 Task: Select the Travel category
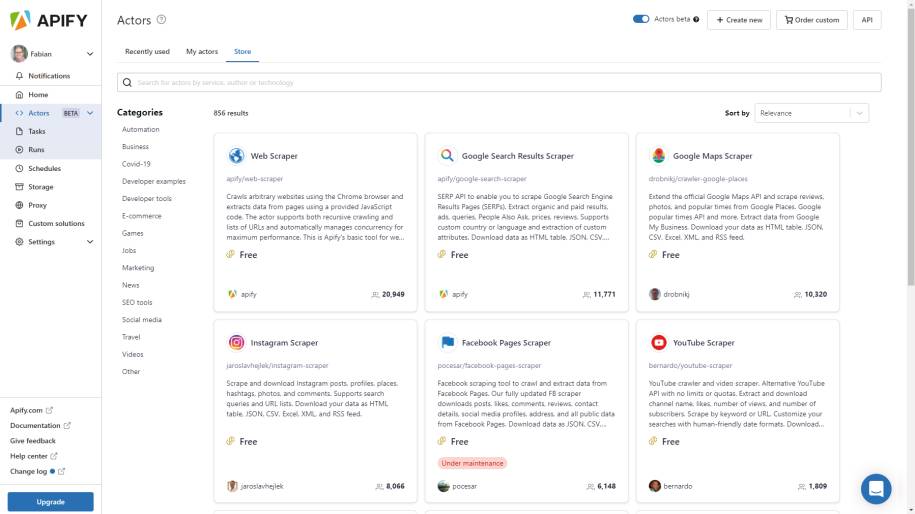tap(131, 337)
